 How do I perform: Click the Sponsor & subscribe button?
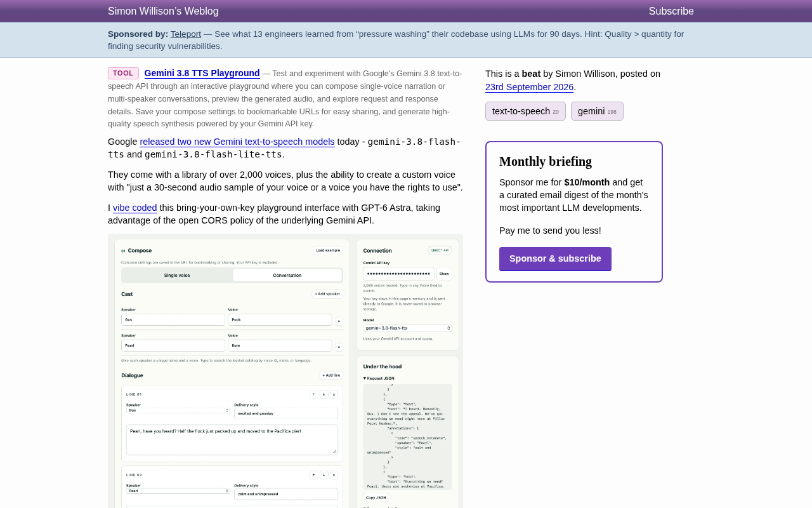[555, 259]
